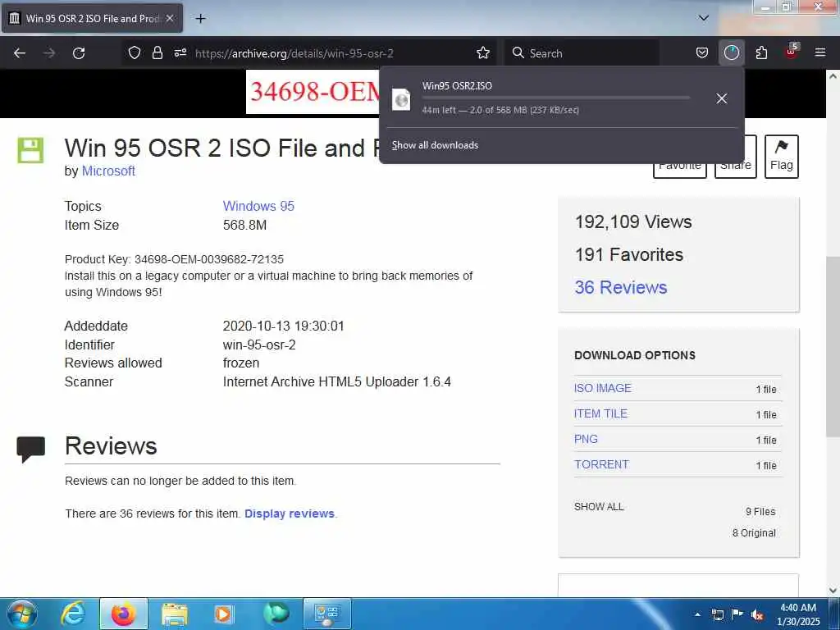Open Action Center flag tray icon
The width and height of the screenshot is (840, 630).
pyautogui.click(x=737, y=614)
